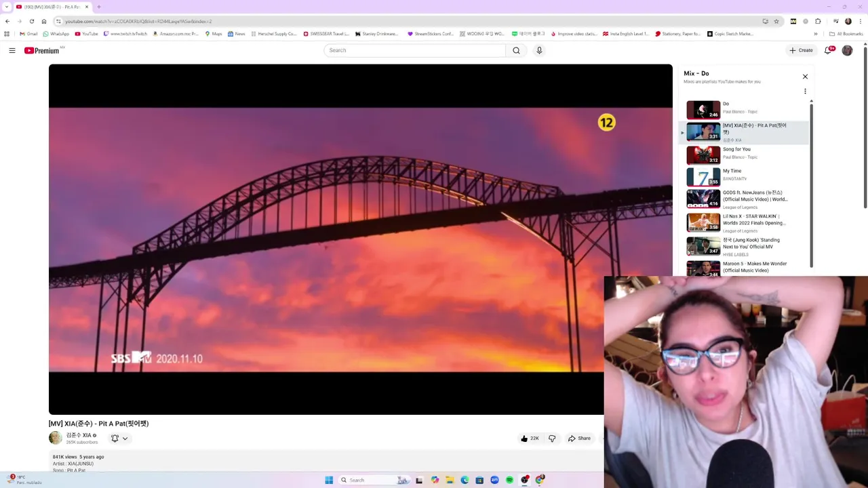Open the Mix playlist three-dot options
Image resolution: width=868 pixels, height=488 pixels.
(x=805, y=91)
